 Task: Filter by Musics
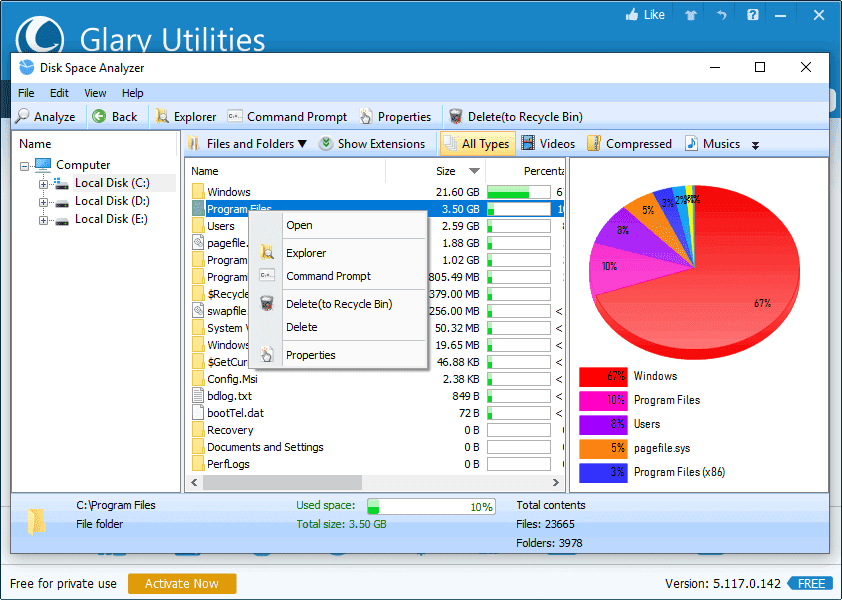tap(713, 144)
